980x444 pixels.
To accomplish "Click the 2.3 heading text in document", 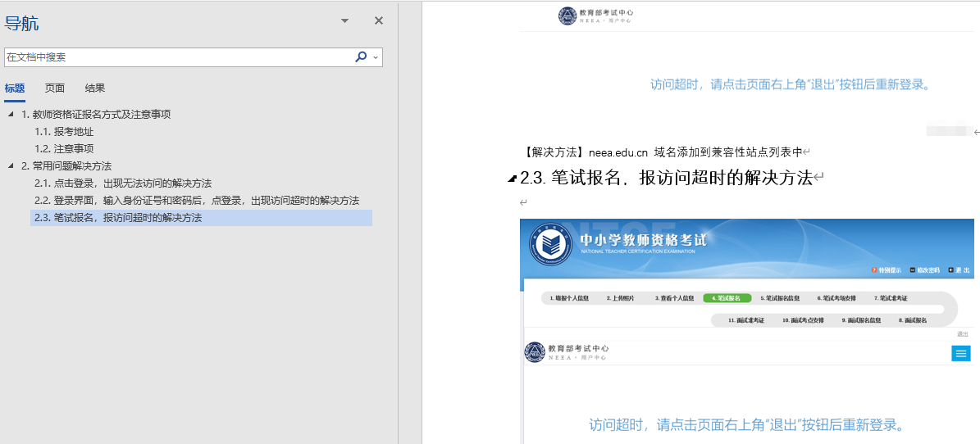I will coord(666,178).
